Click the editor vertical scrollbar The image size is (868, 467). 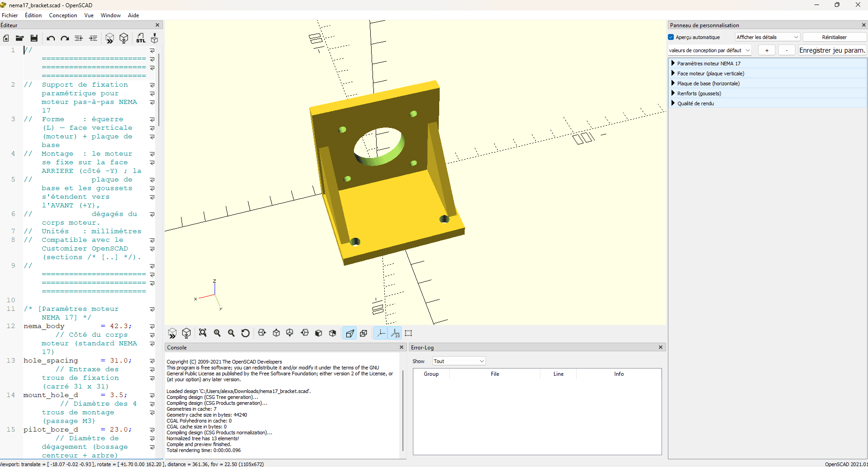point(159,89)
